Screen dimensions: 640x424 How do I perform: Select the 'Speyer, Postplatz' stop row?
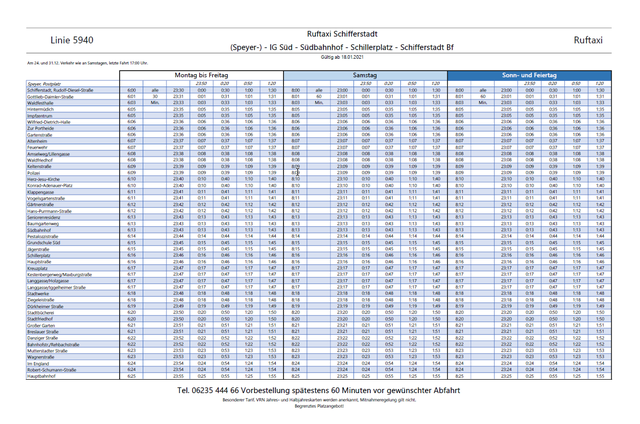point(48,83)
